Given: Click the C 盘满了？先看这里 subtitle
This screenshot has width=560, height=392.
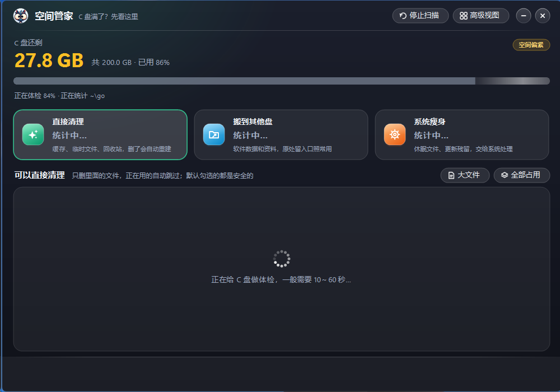Looking at the screenshot, I should (108, 17).
